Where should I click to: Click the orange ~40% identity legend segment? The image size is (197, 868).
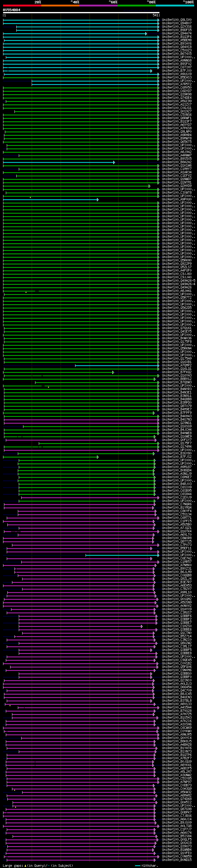(x=60, y=6)
